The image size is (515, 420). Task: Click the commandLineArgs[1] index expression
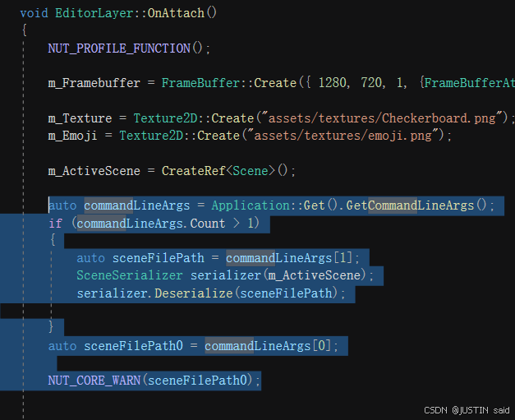[x=292, y=258]
